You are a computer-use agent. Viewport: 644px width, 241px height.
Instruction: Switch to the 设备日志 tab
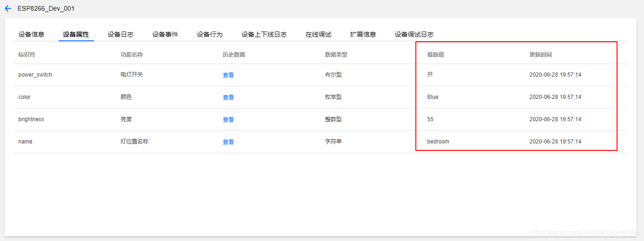click(x=120, y=34)
